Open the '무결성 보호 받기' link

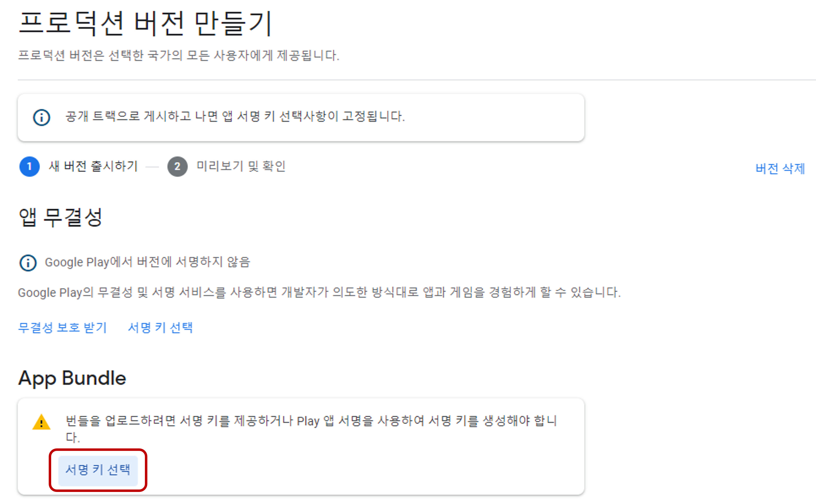[x=62, y=328]
